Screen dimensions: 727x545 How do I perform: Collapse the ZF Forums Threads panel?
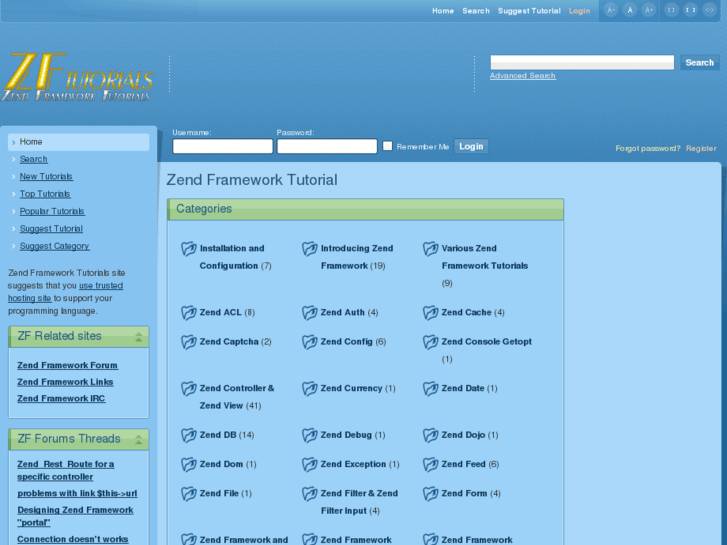pyautogui.click(x=138, y=439)
